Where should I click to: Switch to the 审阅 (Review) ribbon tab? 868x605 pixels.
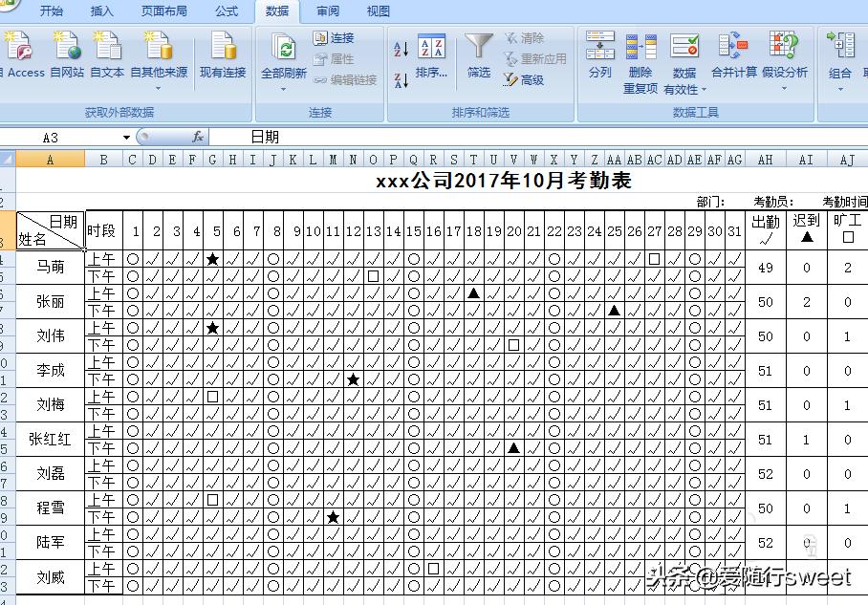click(x=328, y=11)
